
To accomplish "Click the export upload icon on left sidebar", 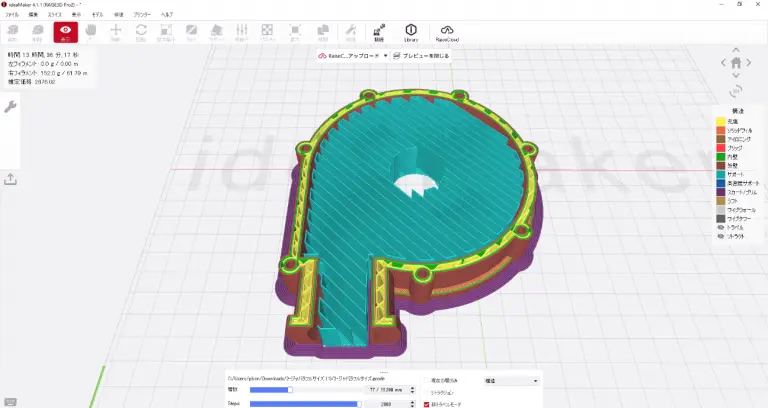I will (11, 179).
